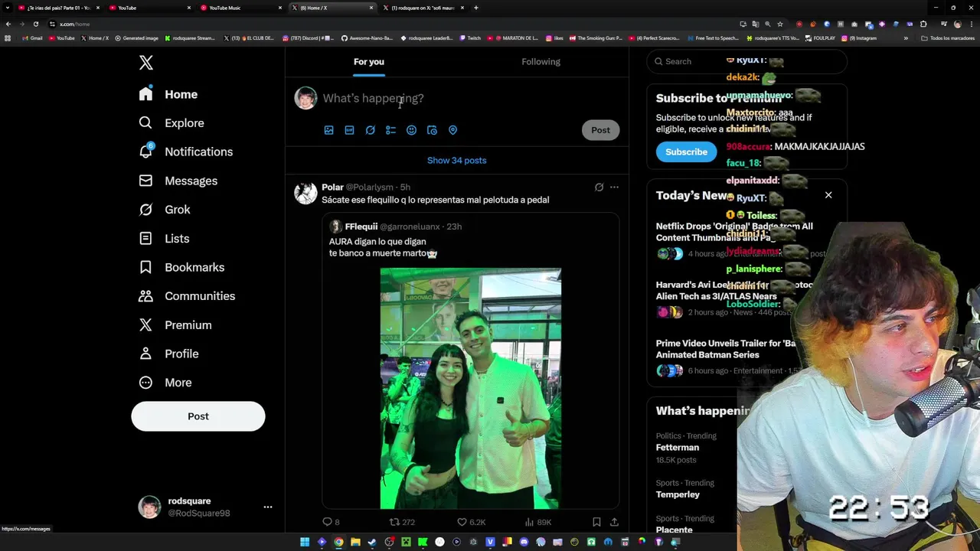Share Polar's post
Image resolution: width=980 pixels, height=551 pixels.
click(614, 522)
